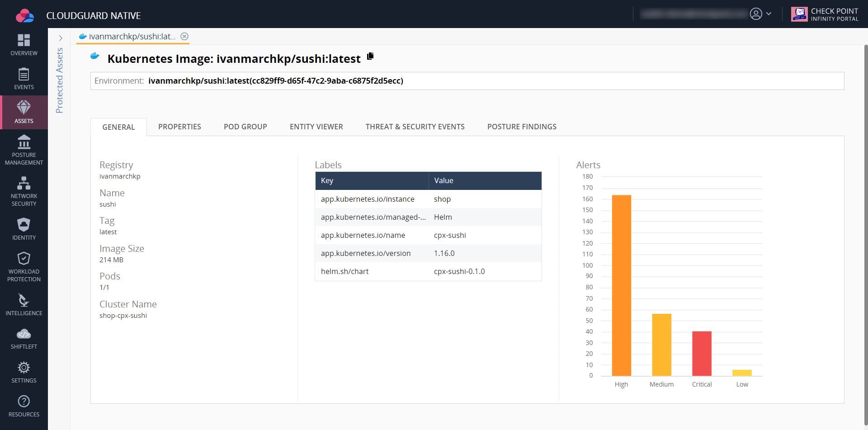The height and width of the screenshot is (430, 868).
Task: Select the app.kubernetes.io/name label key
Action: [x=363, y=235]
